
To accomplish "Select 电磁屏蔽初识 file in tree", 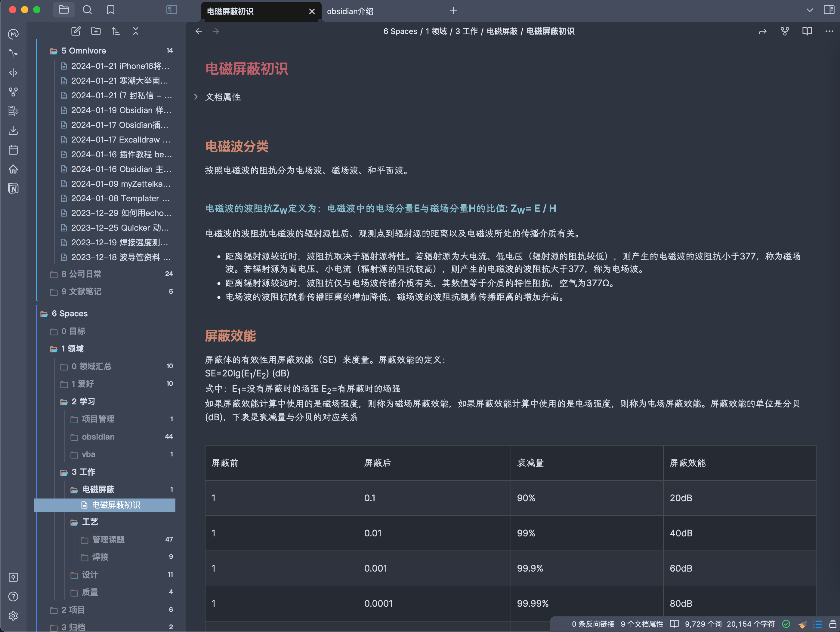I will coord(104,505).
